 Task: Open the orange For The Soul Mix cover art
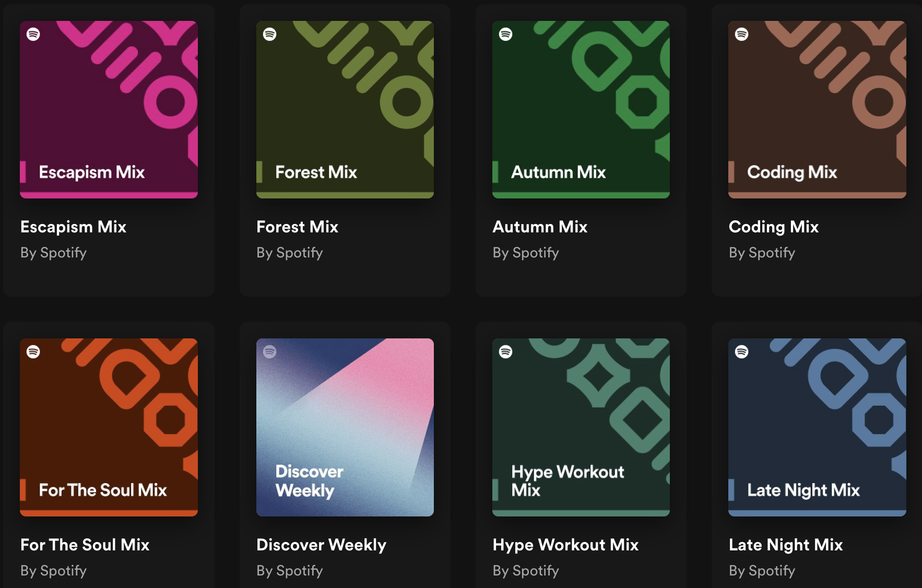109,427
